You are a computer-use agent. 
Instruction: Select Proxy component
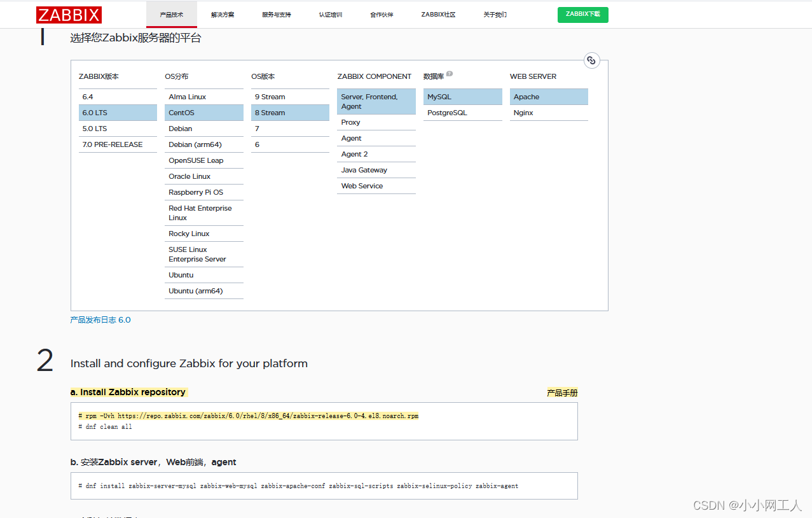click(376, 122)
